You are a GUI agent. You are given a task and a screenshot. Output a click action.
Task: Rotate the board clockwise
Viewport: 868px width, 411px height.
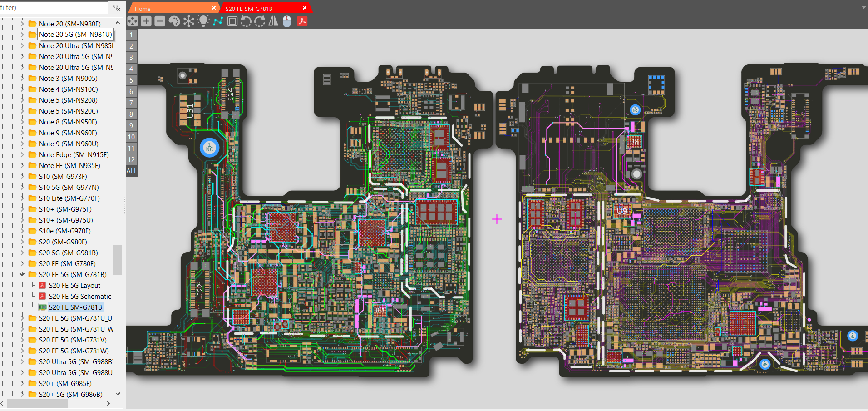pyautogui.click(x=260, y=21)
